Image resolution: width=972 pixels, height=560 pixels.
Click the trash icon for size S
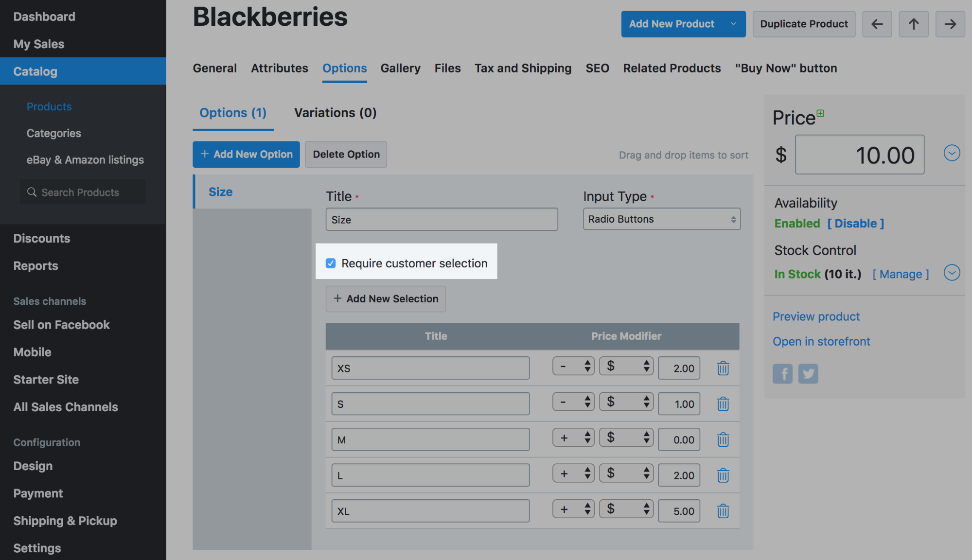[x=723, y=403]
